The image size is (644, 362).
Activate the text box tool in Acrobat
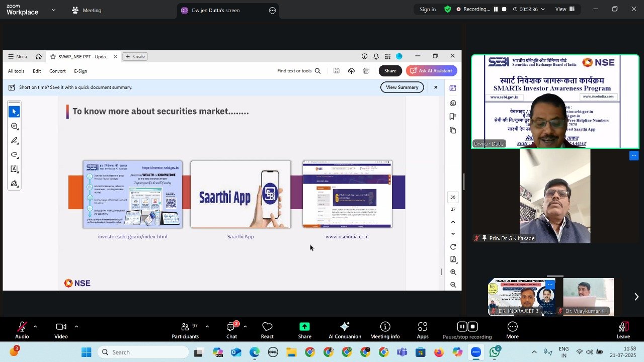coord(14,169)
